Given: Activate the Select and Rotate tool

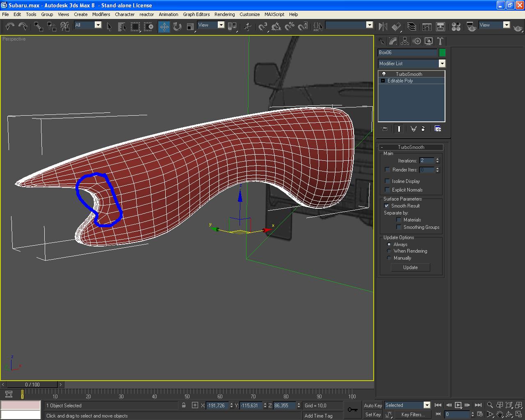Looking at the screenshot, I should pos(177,27).
